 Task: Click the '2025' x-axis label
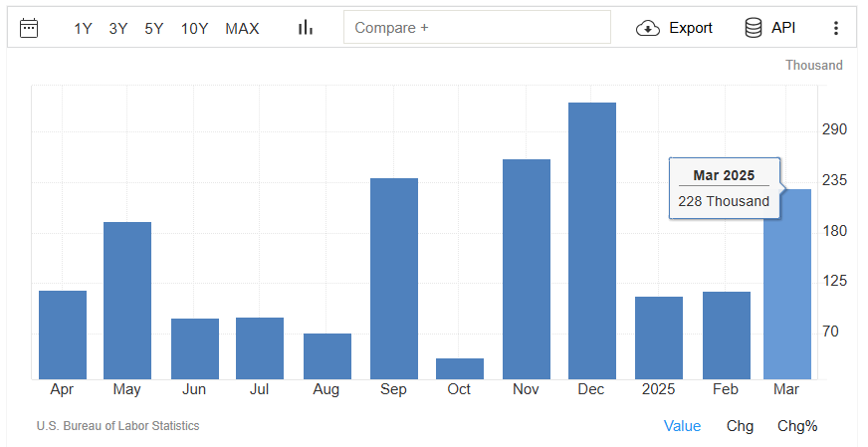(x=658, y=389)
